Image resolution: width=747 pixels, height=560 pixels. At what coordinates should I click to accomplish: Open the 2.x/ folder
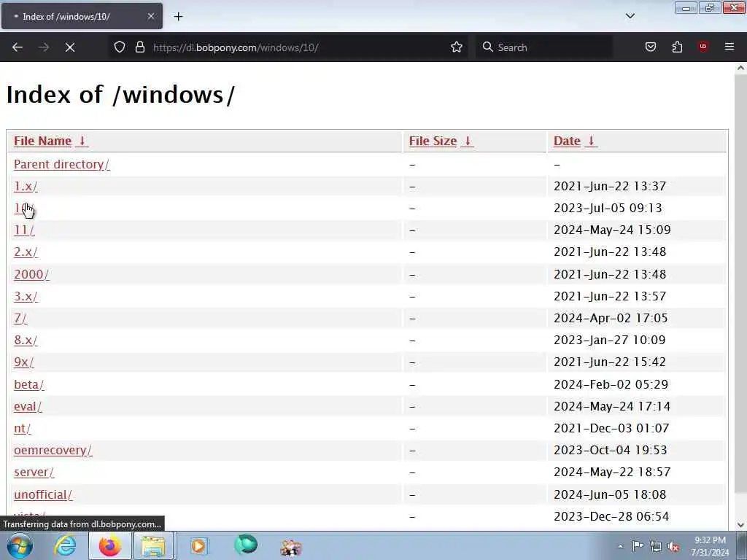tap(26, 252)
